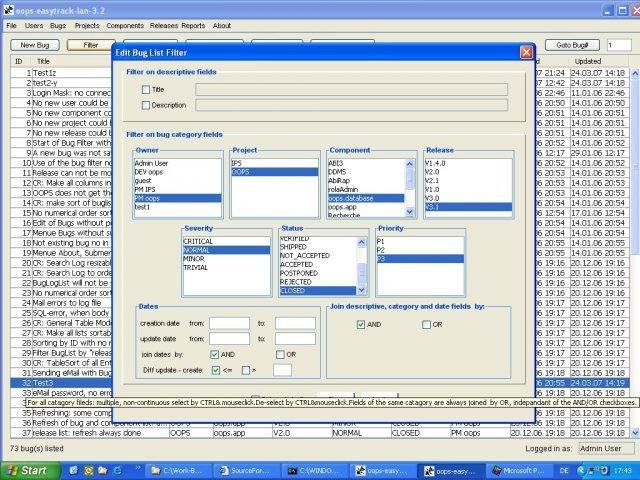
Task: Click the Goto Bug# button
Action: 572,45
